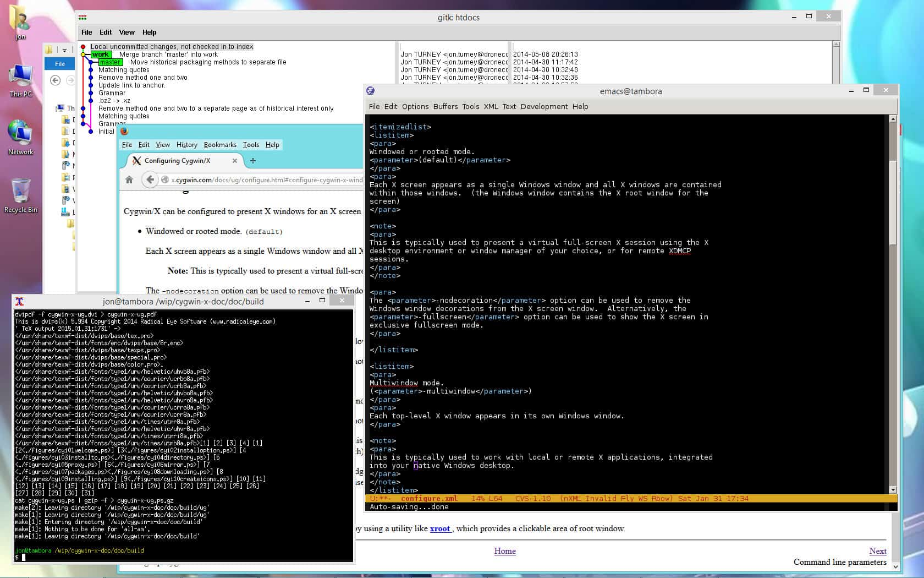The image size is (924, 578).
Task: Open the History menu in Firefox
Action: pos(187,145)
